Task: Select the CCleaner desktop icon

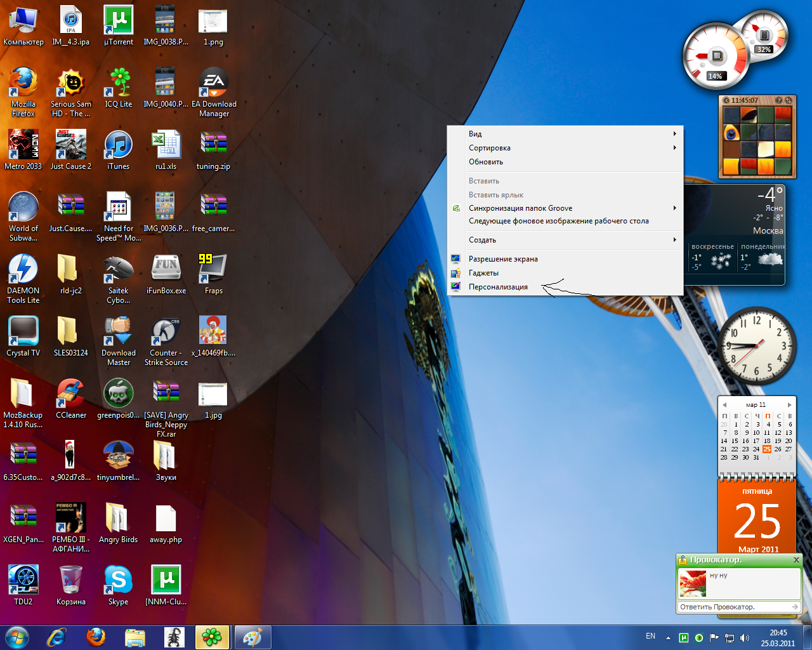Action: (71, 399)
